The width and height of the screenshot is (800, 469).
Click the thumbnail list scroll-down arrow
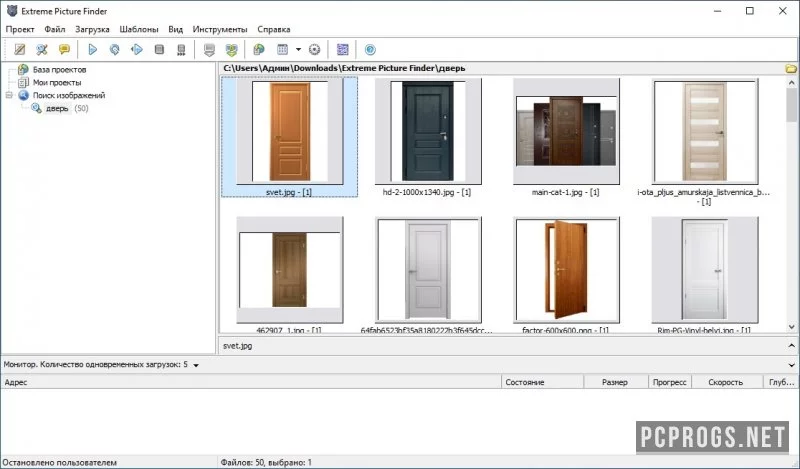[x=791, y=327]
